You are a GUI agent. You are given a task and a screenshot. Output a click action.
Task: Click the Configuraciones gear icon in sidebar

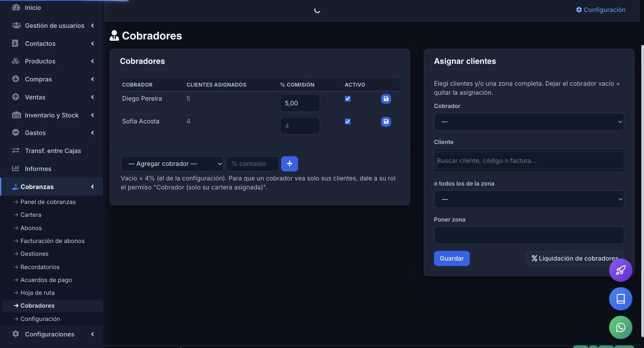point(16,334)
